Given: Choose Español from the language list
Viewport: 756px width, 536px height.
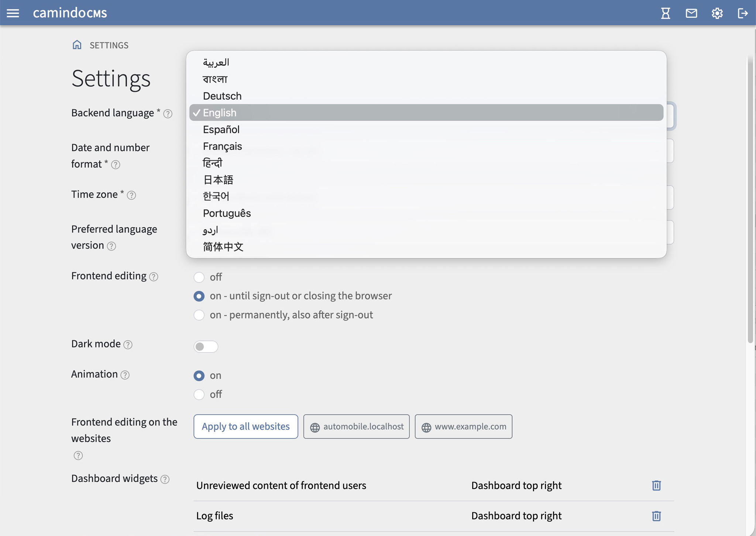Looking at the screenshot, I should click(426, 130).
